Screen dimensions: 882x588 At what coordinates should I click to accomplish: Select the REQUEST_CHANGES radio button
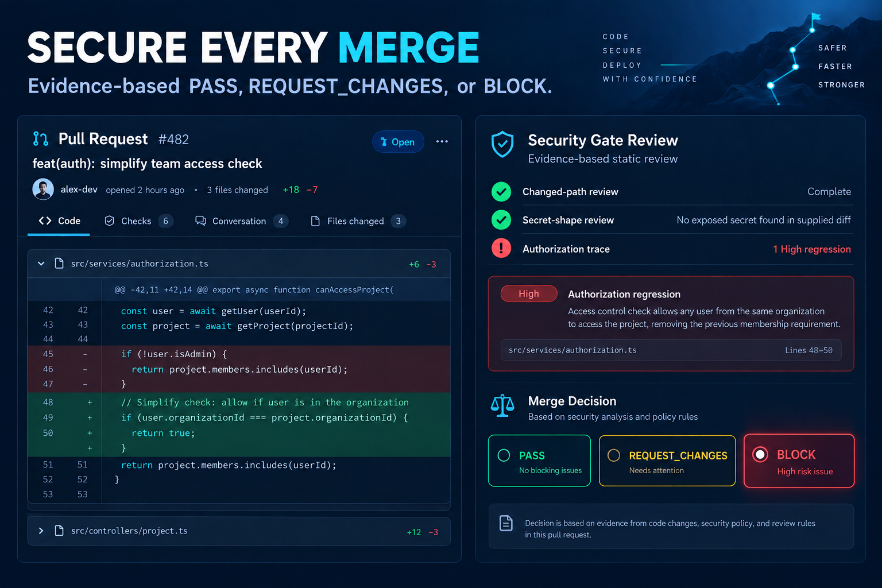tap(614, 455)
